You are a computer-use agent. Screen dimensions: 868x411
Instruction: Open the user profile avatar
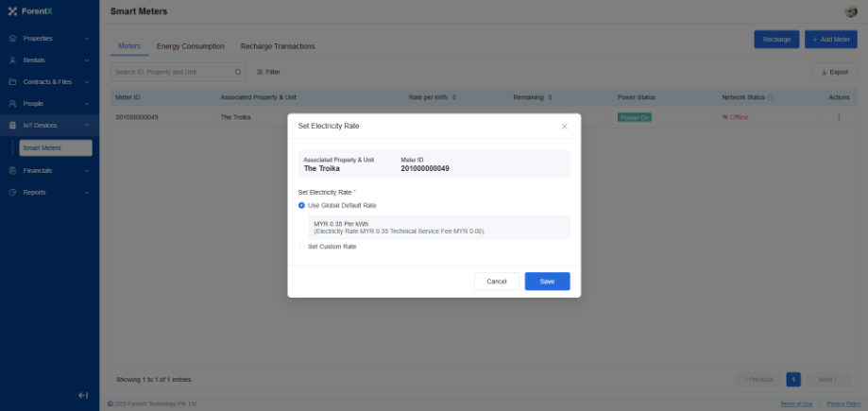[x=850, y=11]
